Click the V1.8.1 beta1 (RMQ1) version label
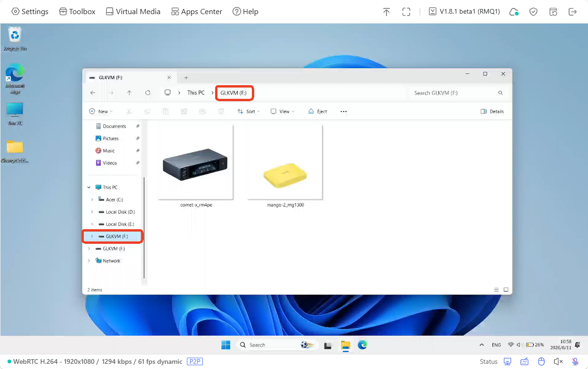Image resolution: width=588 pixels, height=369 pixels. [464, 12]
